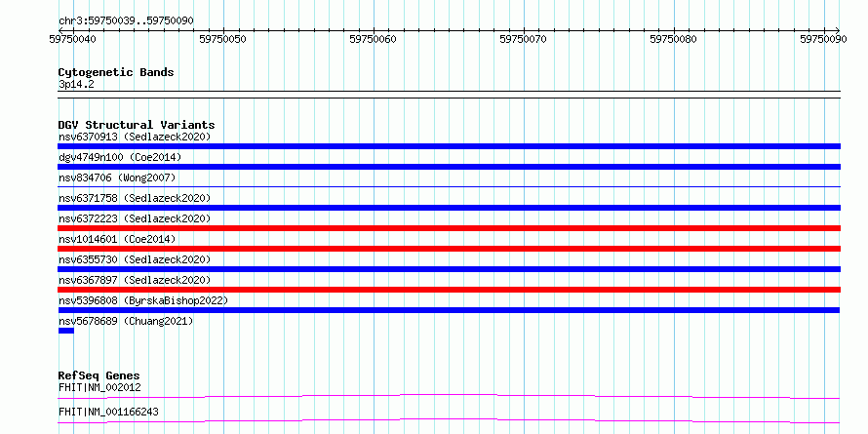
Task: Click the red bar under nsv6372223
Action: 449,228
